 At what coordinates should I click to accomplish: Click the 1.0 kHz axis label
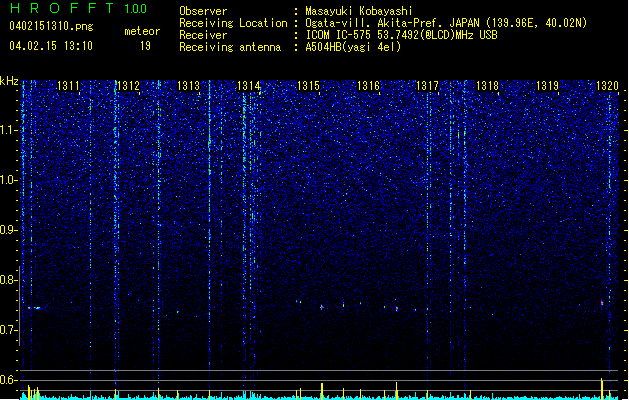9,180
